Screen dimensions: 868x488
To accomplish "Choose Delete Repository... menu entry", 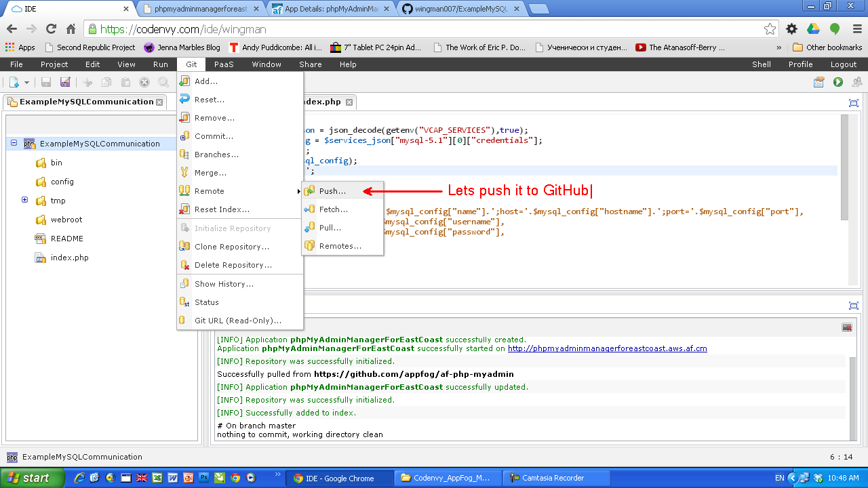I will 240,265.
